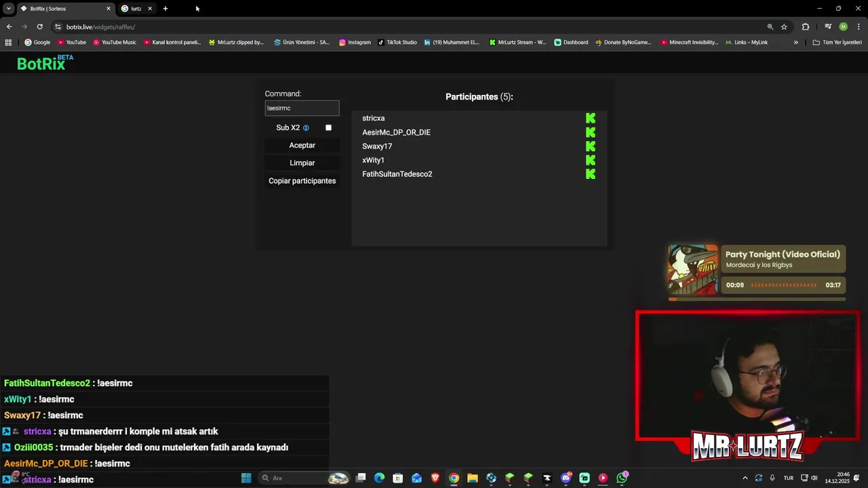Open a new browser tab

point(165,9)
